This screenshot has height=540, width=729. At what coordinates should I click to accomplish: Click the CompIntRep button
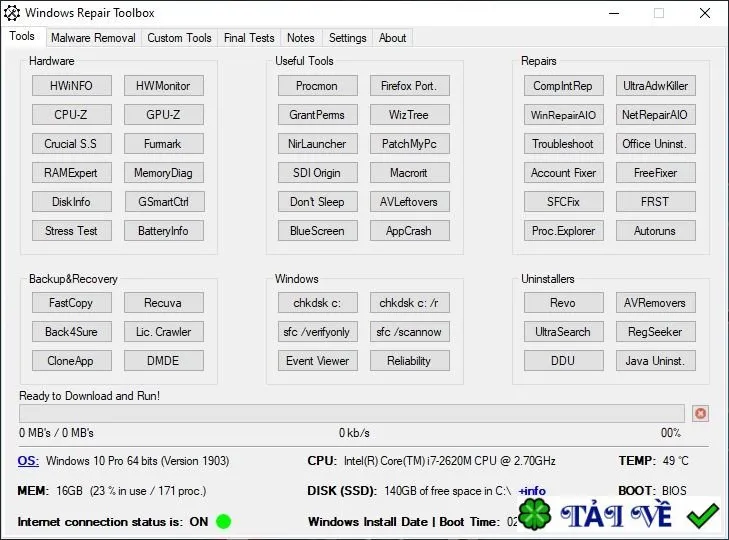click(x=563, y=86)
